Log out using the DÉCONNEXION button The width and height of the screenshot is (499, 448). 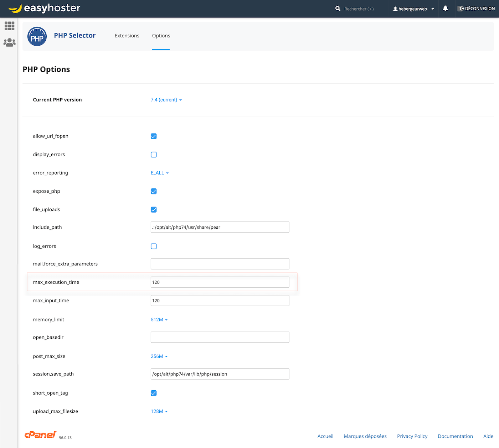477,9
